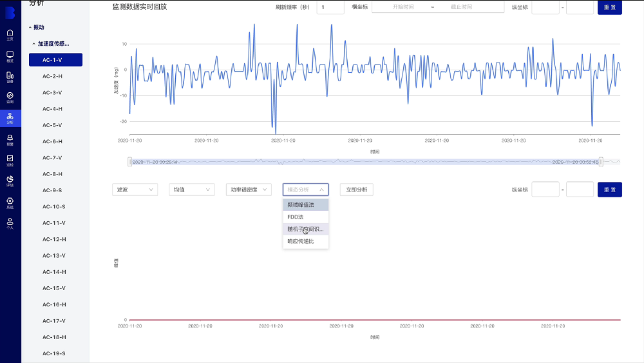Image resolution: width=644 pixels, height=363 pixels.
Task: Select sensor AC-5-V in the list
Action: [52, 125]
